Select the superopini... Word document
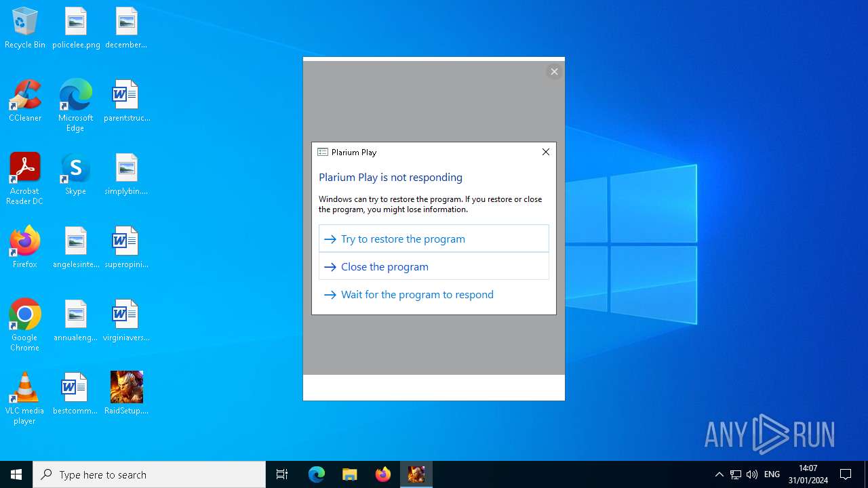Screen dimensions: 868x488 point(126,247)
